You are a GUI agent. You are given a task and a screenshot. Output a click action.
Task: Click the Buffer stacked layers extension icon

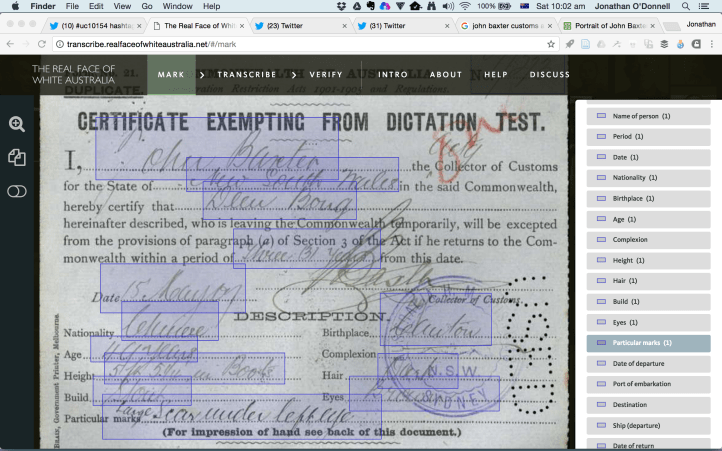coord(664,44)
